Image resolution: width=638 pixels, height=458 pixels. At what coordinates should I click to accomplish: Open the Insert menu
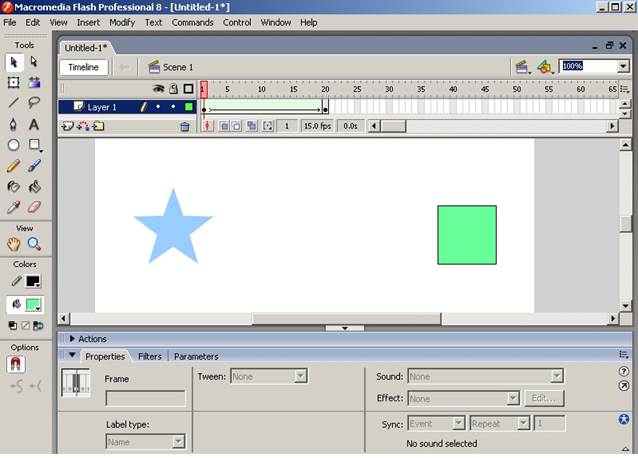[88, 23]
